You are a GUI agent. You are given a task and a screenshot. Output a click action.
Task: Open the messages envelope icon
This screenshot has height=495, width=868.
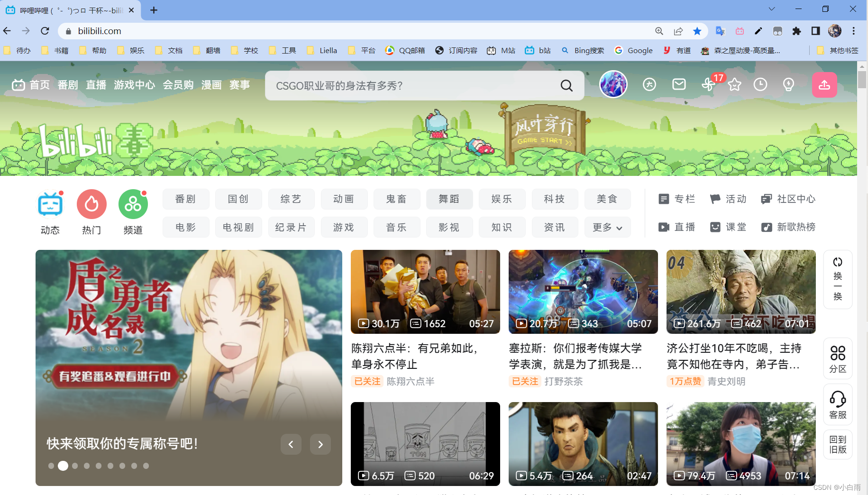click(679, 84)
